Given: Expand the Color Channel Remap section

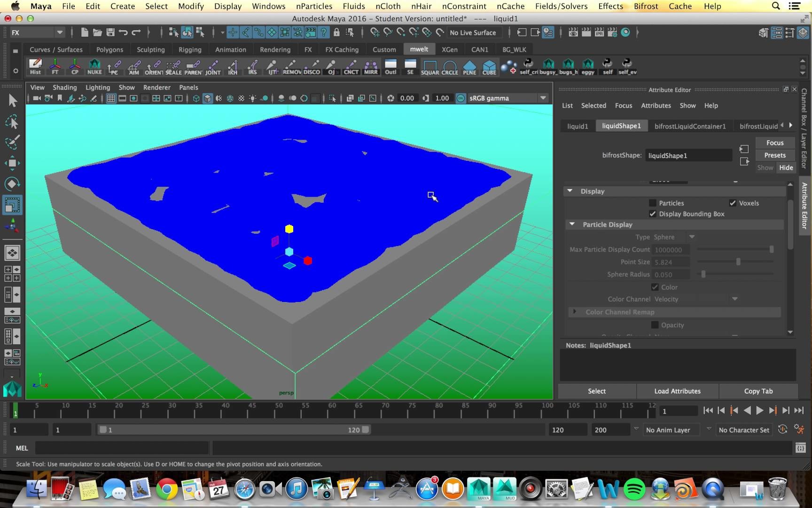Looking at the screenshot, I should [x=574, y=312].
